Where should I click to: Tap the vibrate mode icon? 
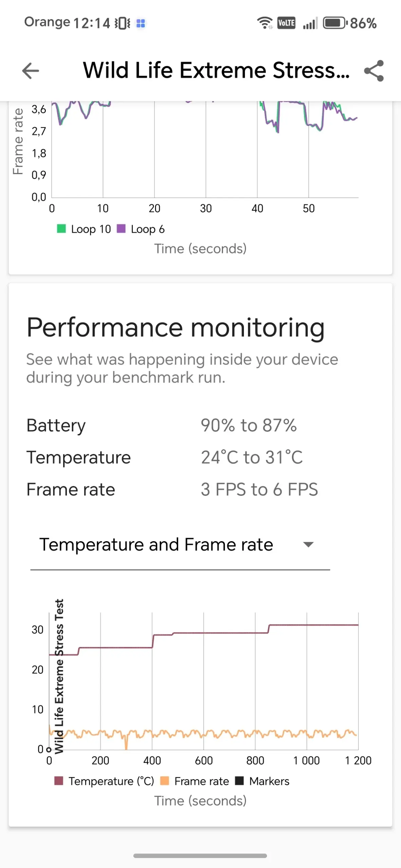pos(122,23)
